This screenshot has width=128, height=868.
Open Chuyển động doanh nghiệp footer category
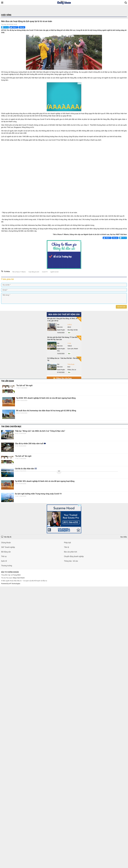coord(74,556)
